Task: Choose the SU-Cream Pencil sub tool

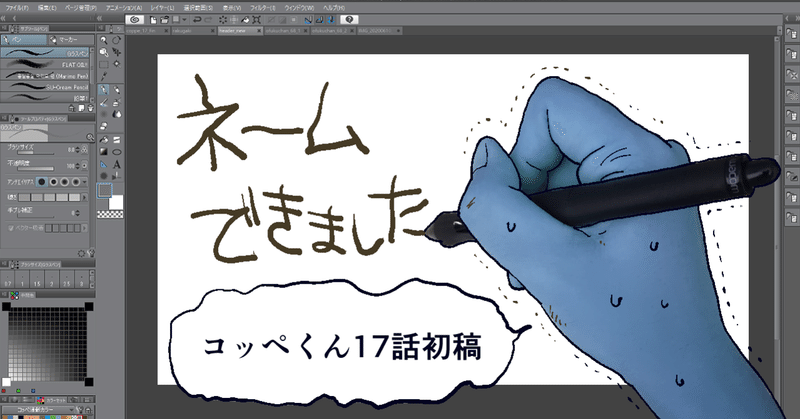Action: coord(45,87)
